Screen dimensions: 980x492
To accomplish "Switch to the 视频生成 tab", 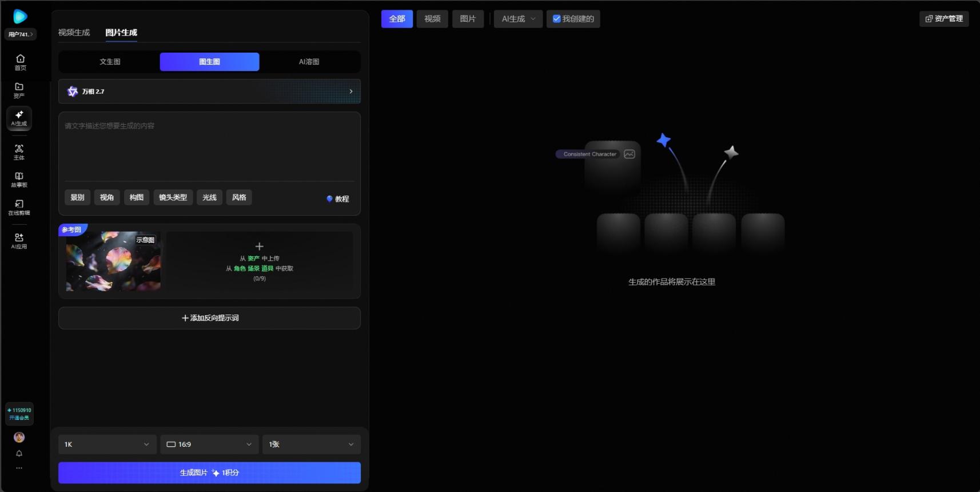I will click(x=74, y=33).
